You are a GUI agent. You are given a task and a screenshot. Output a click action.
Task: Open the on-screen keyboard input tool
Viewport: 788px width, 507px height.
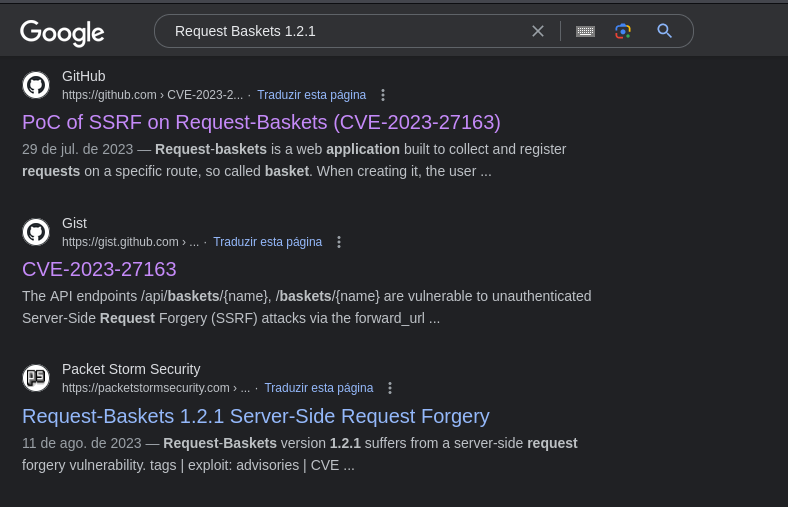[585, 31]
